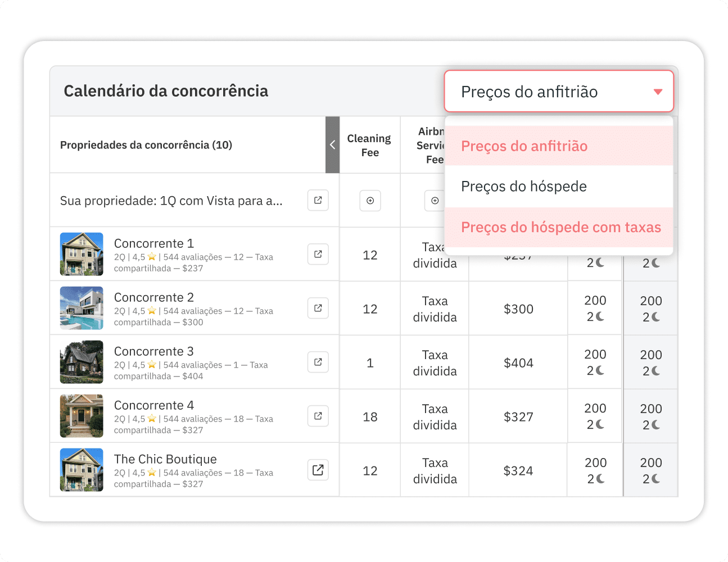Open The Chic Boutique's external link icon

(x=318, y=470)
